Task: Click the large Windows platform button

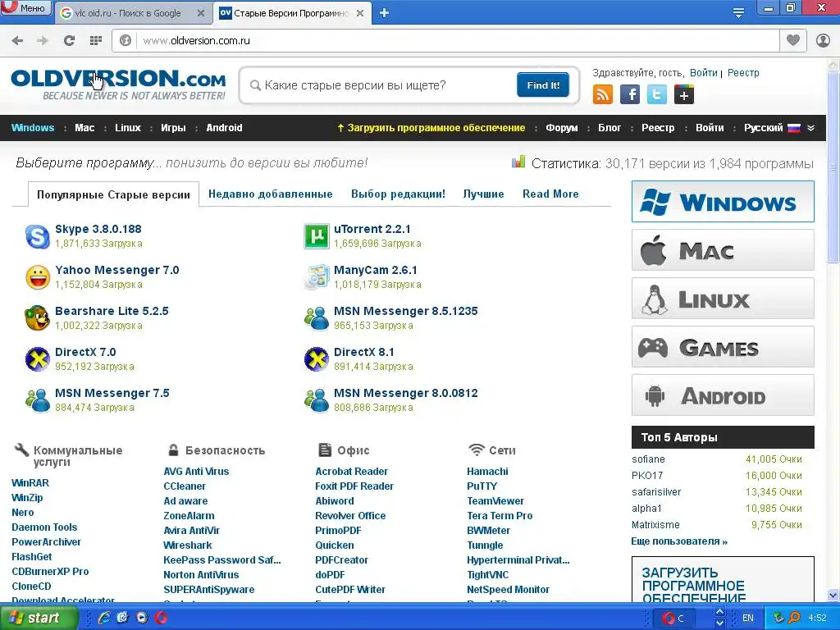Action: point(723,202)
